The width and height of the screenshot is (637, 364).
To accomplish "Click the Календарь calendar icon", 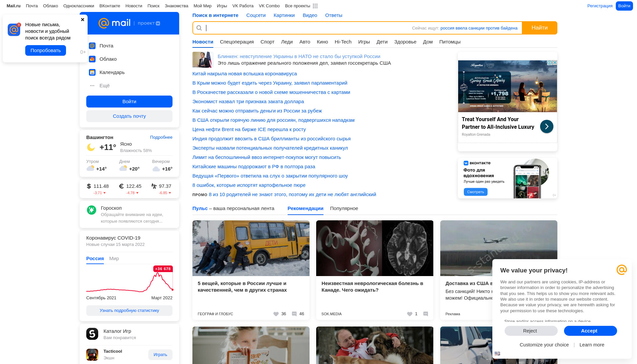I will 92,72.
